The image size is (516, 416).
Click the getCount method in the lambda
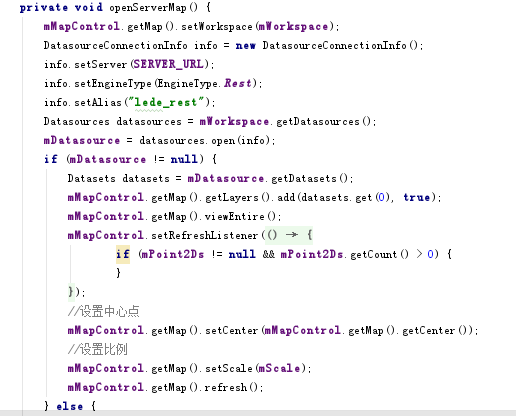pyautogui.click(x=374, y=254)
